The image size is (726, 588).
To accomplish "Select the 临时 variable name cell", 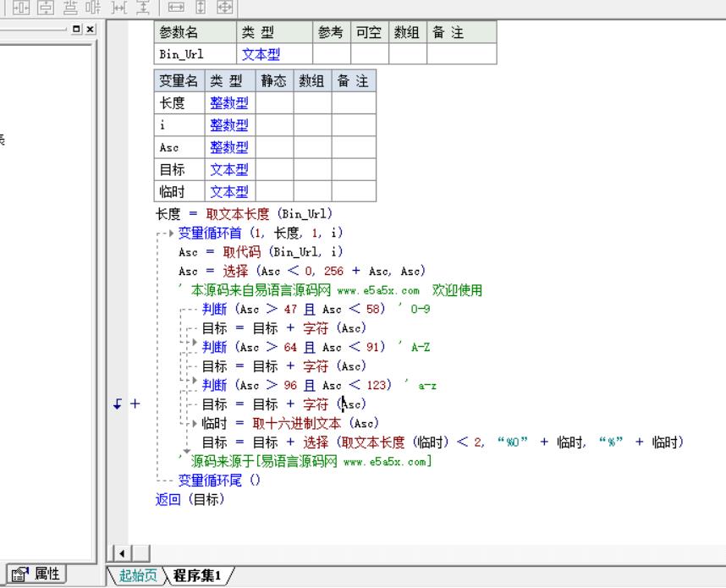I will [179, 192].
